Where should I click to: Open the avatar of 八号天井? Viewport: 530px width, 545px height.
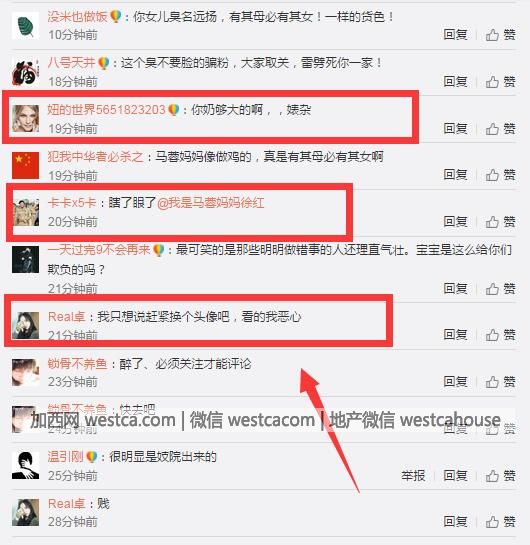pyautogui.click(x=25, y=72)
